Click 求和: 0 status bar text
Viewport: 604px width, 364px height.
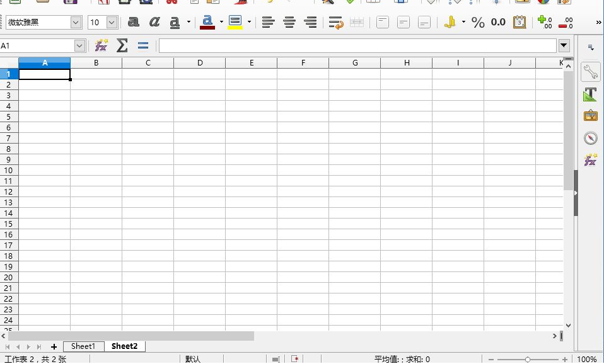pos(417,360)
